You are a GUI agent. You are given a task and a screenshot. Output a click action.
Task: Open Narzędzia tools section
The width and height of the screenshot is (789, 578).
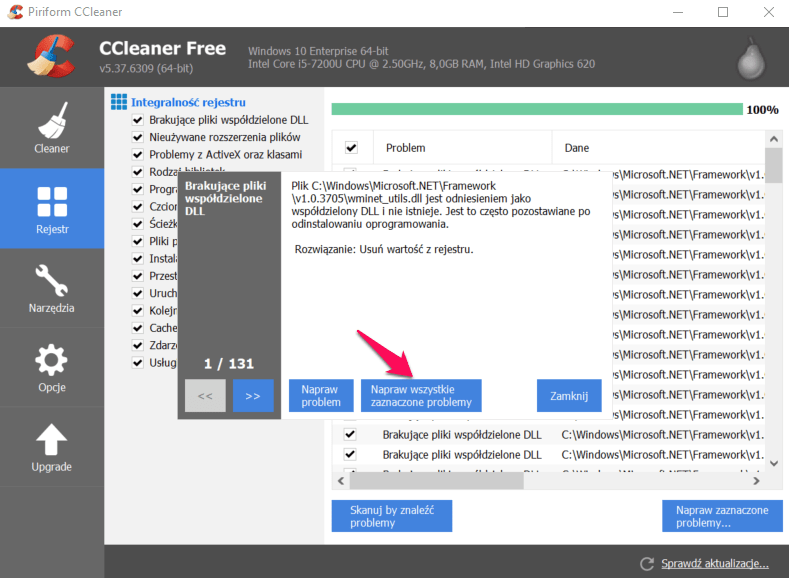[51, 288]
